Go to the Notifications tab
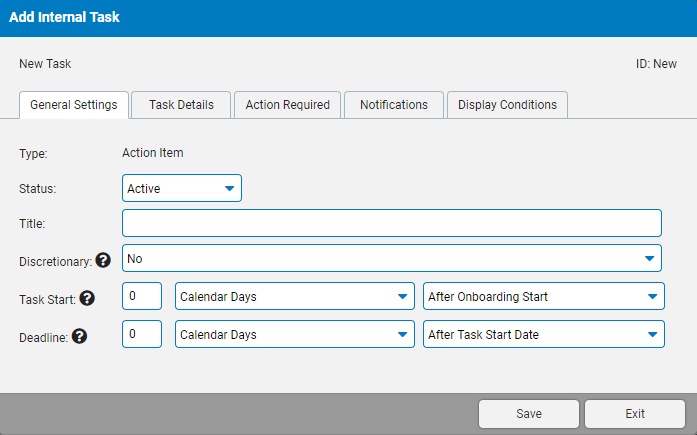The image size is (697, 435). (x=394, y=105)
